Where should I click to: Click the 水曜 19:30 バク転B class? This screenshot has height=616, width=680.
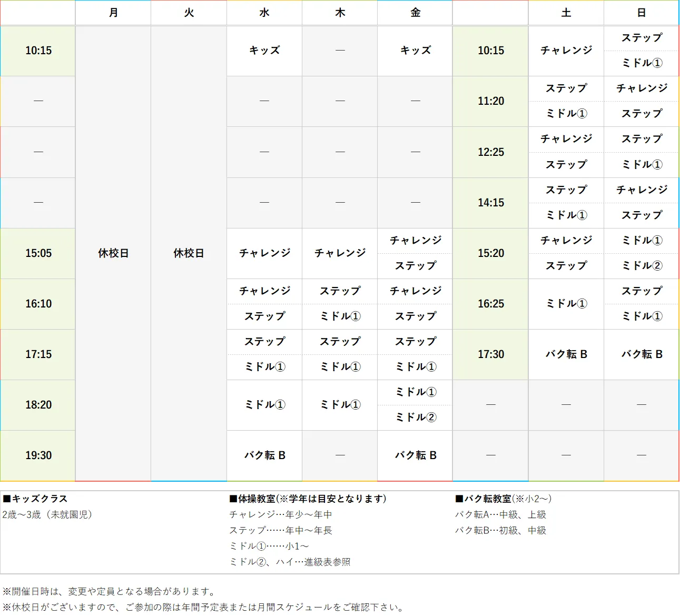click(264, 455)
